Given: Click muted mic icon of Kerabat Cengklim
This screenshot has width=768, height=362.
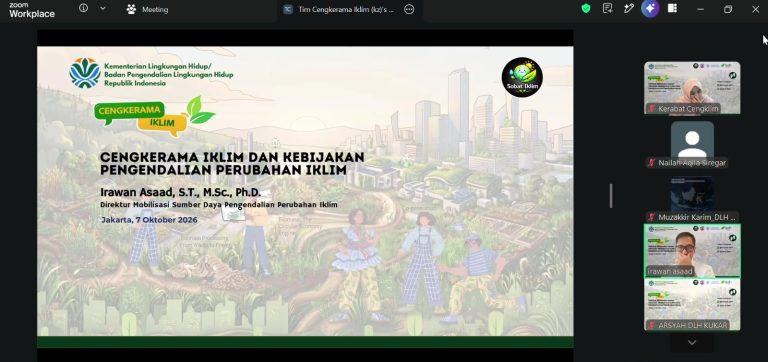Looking at the screenshot, I should [x=652, y=109].
